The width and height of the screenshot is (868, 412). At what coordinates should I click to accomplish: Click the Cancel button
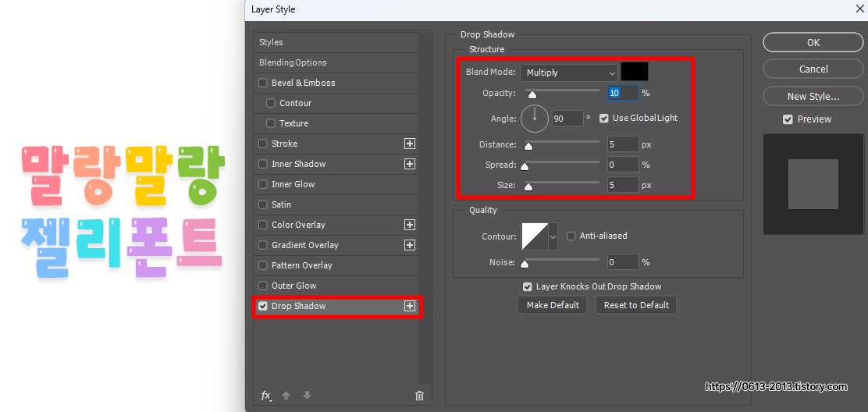point(813,69)
